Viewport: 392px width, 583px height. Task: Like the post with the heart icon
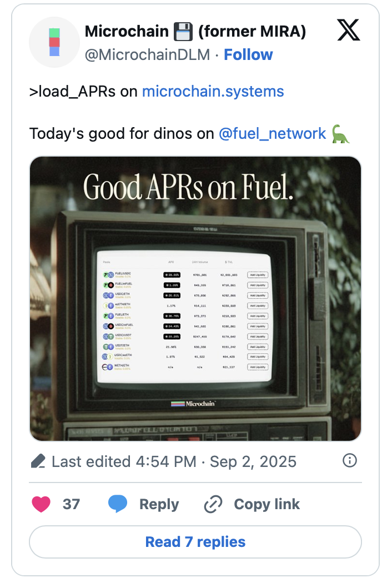tap(41, 504)
